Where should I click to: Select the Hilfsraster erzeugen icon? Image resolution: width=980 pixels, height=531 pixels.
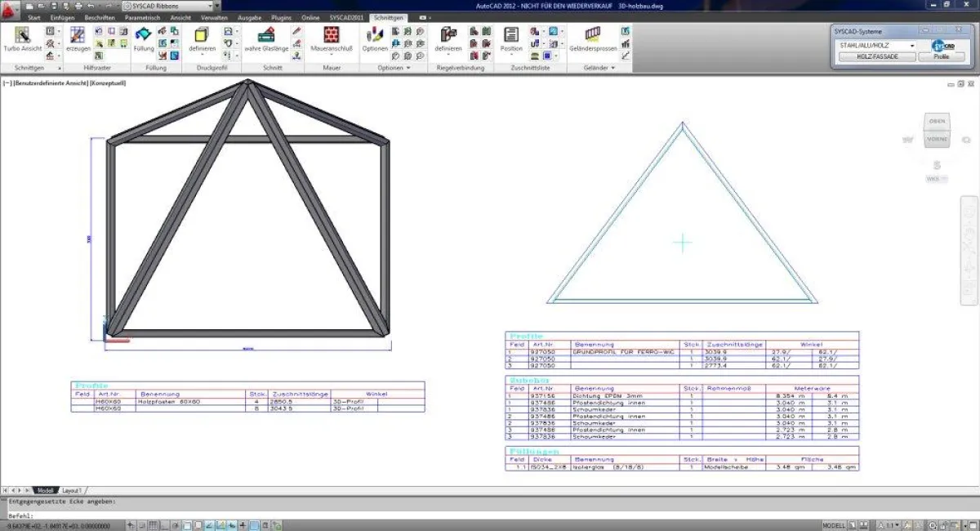click(x=78, y=35)
